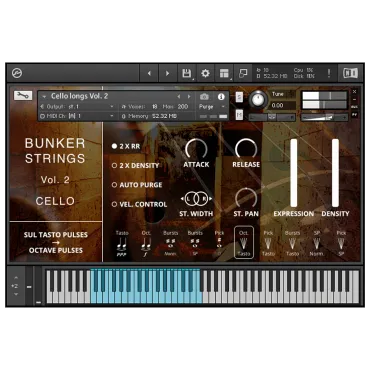Screen dimensions: 370x370
Task: Toggle the PV button in instrument header
Action: (x=354, y=115)
